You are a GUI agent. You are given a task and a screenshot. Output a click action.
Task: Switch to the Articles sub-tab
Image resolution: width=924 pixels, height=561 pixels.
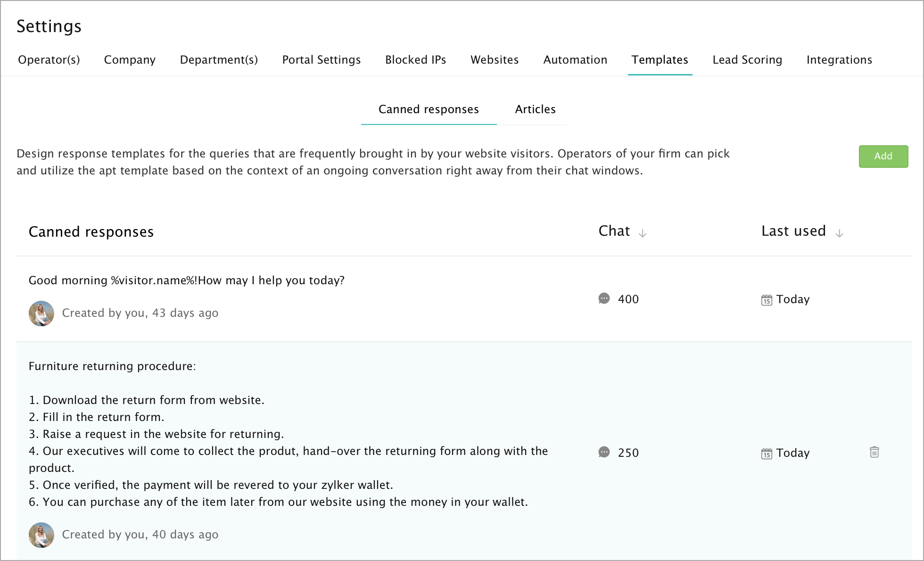[x=535, y=109]
